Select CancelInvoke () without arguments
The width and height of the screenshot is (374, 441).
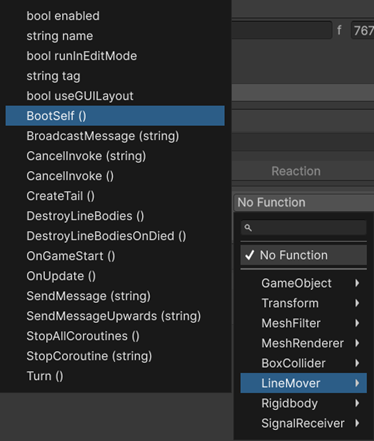pyautogui.click(x=115, y=176)
